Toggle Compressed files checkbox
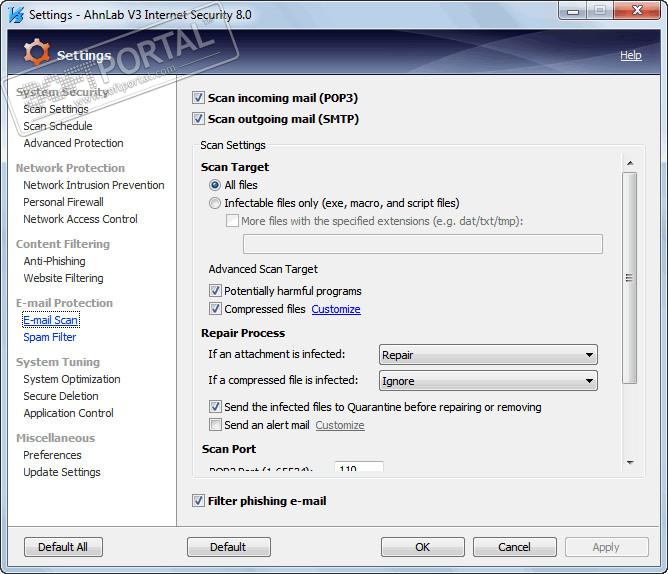The width and height of the screenshot is (668, 574). tap(215, 309)
